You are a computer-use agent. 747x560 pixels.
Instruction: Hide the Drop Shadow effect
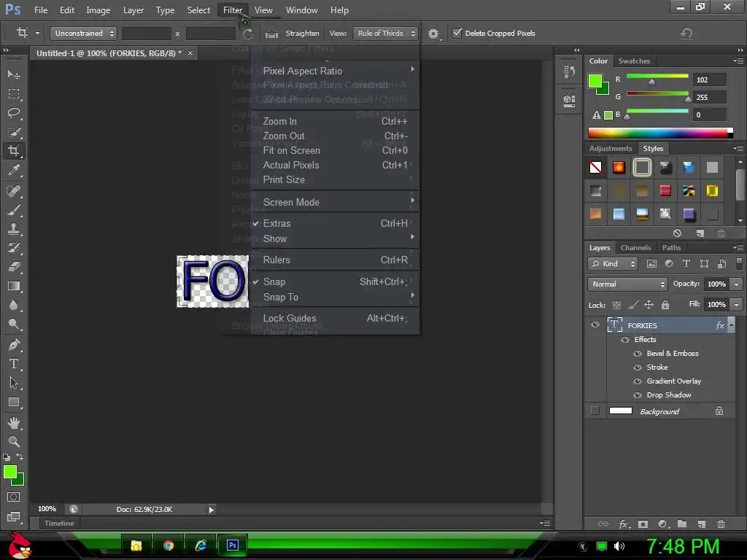pos(638,394)
